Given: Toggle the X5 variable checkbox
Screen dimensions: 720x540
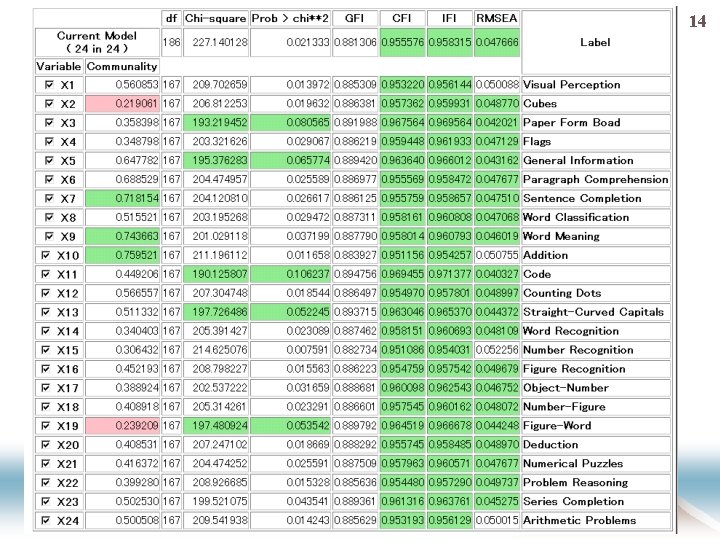Looking at the screenshot, I should coord(49,160).
